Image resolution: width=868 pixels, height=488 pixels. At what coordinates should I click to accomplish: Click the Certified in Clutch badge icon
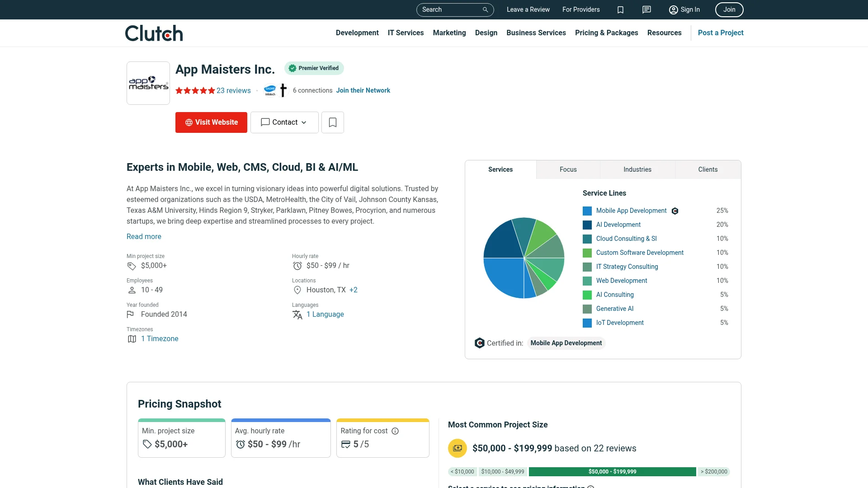[479, 343]
